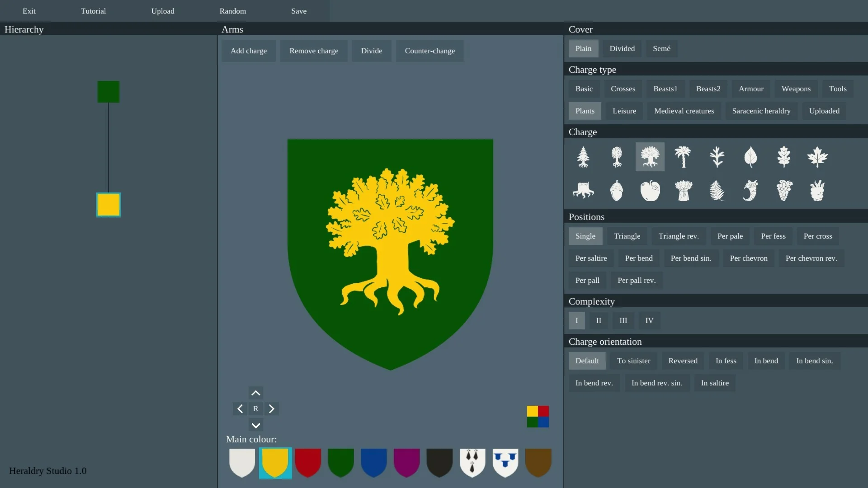Screen dimensions: 868x488
Task: Select the pine tree charge icon
Action: point(583,157)
